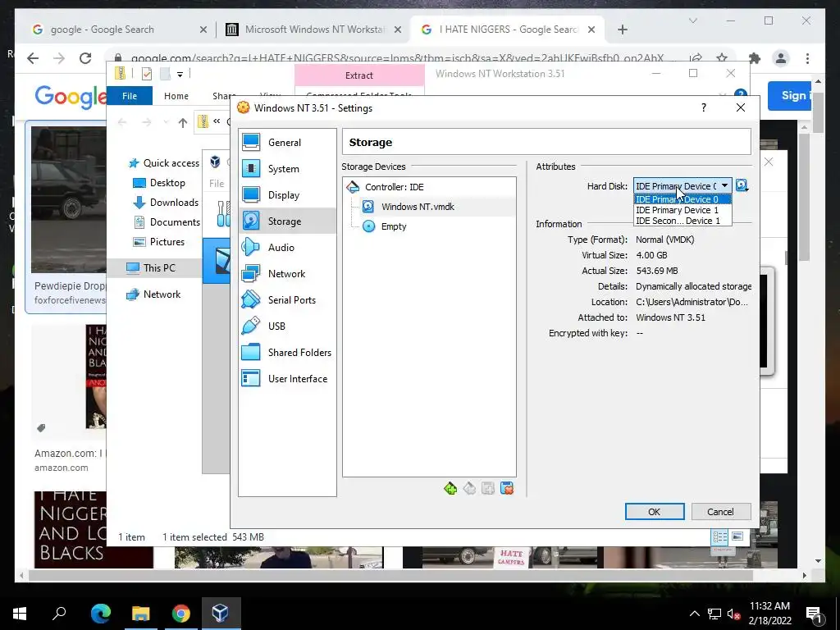This screenshot has width=840, height=630.
Task: Click add new storage controller icon
Action: pyautogui.click(x=450, y=488)
